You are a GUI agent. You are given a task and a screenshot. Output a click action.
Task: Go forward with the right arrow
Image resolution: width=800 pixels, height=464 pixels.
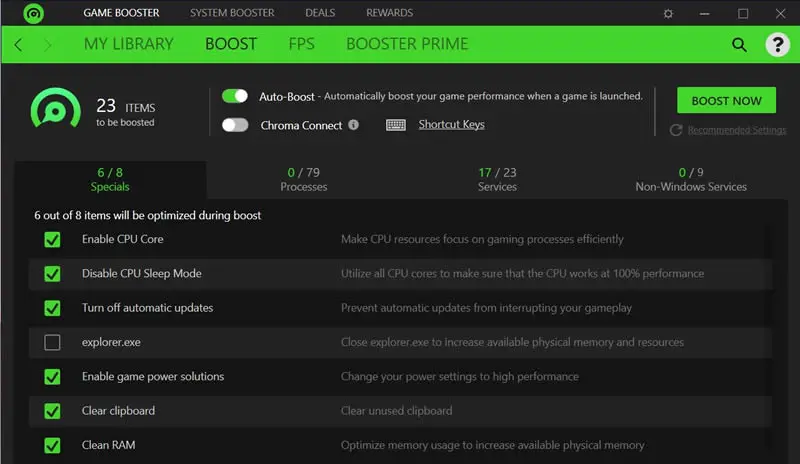click(x=47, y=45)
